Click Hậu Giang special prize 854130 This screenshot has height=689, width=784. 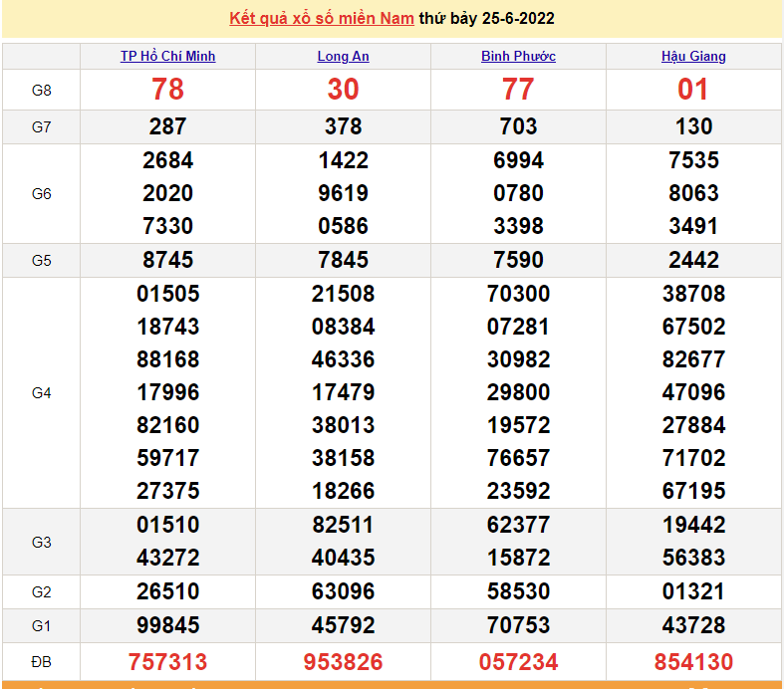pyautogui.click(x=693, y=662)
